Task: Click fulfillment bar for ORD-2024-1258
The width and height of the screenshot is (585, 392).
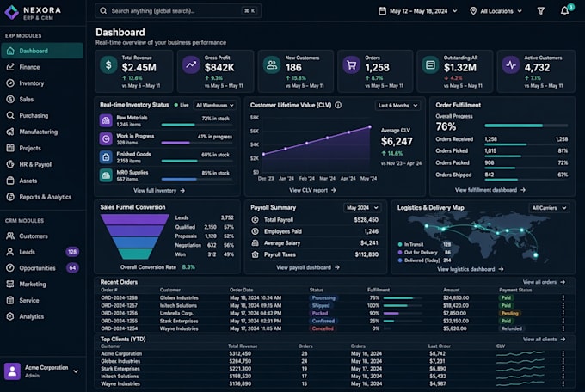Action: coord(403,298)
